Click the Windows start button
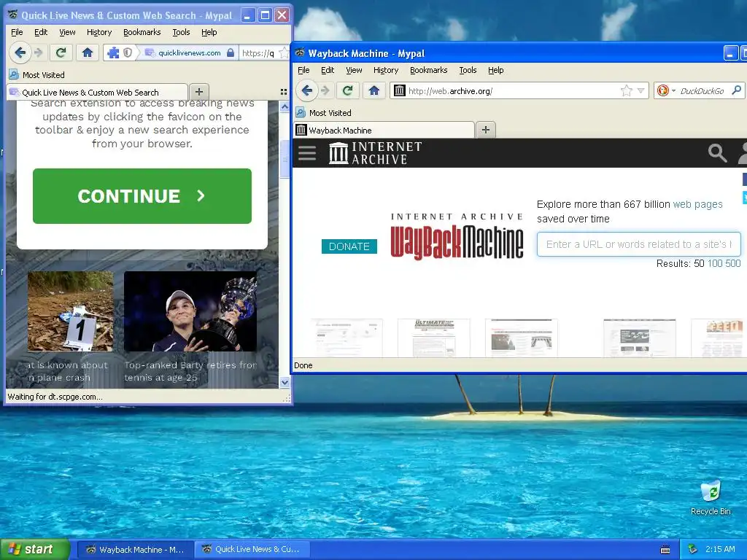The height and width of the screenshot is (560, 747). pyautogui.click(x=35, y=550)
